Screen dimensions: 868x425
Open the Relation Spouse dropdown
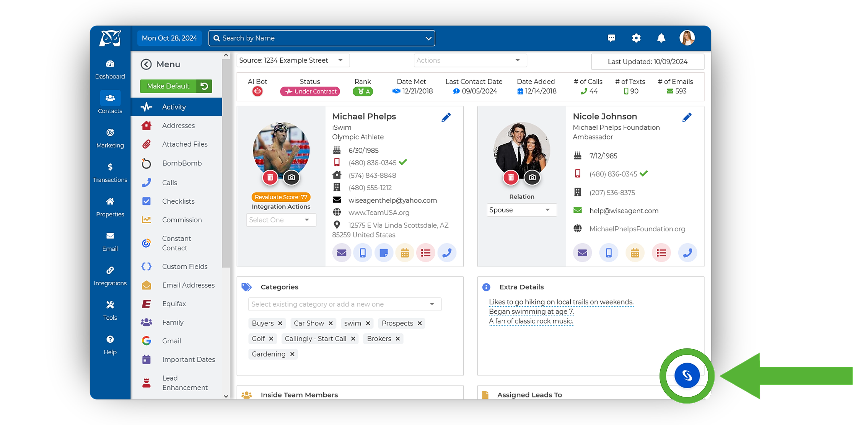tap(521, 210)
